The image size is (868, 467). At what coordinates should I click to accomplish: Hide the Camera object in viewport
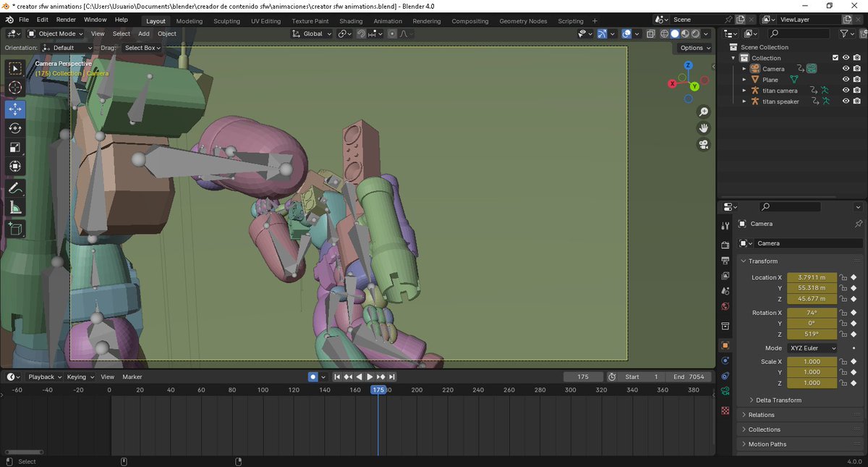pyautogui.click(x=846, y=69)
